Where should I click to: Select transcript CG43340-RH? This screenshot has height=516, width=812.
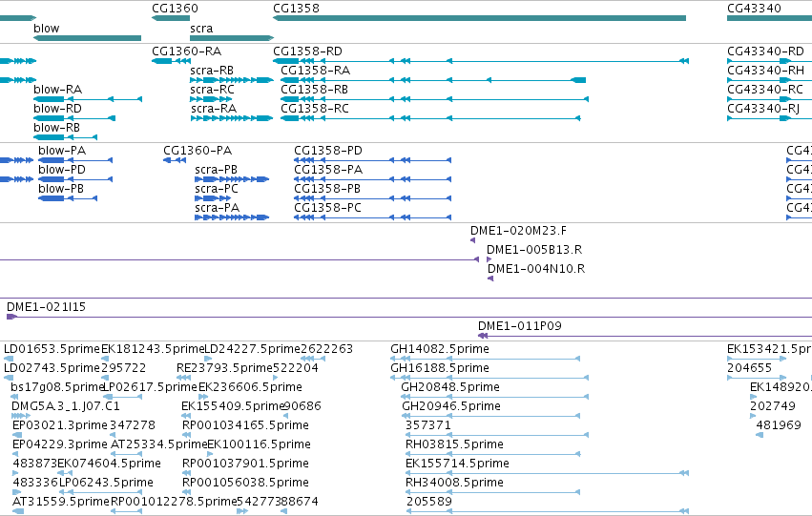pos(765,71)
